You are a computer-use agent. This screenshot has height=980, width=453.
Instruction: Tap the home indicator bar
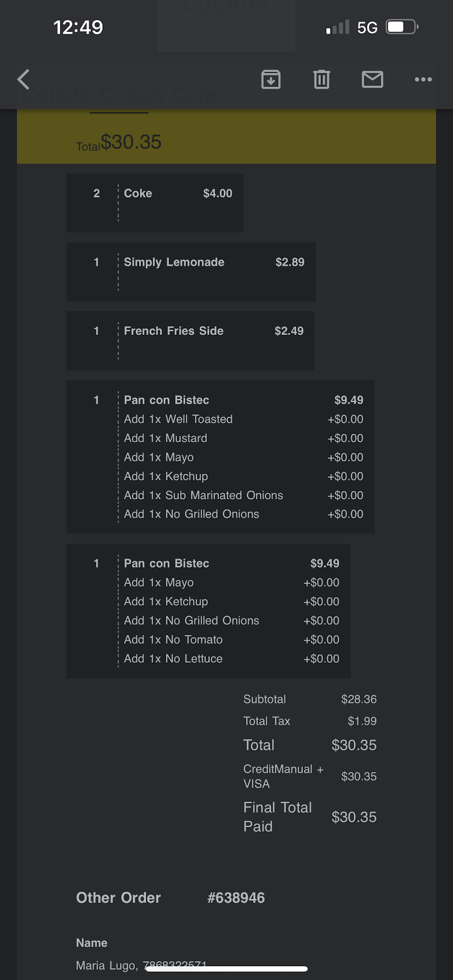click(x=226, y=969)
